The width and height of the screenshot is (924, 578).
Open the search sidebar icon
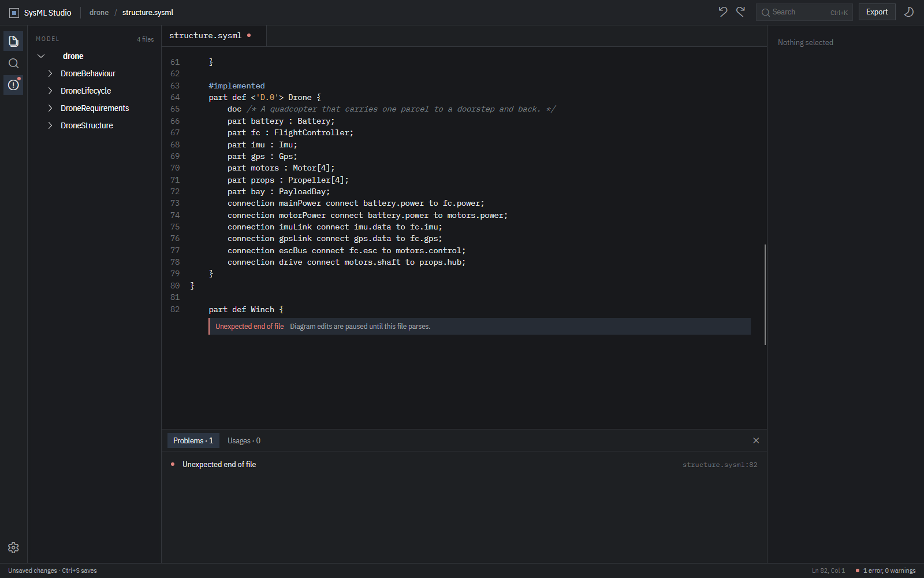point(13,63)
